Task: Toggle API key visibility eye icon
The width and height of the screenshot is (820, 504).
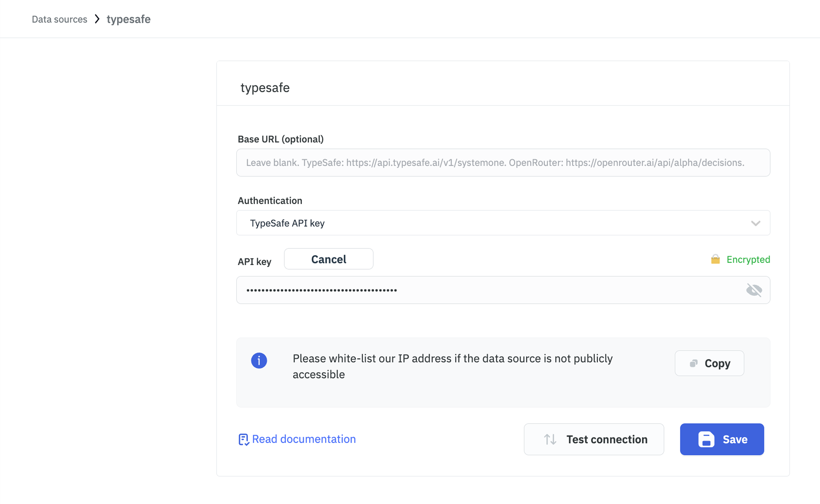Action: [x=754, y=290]
